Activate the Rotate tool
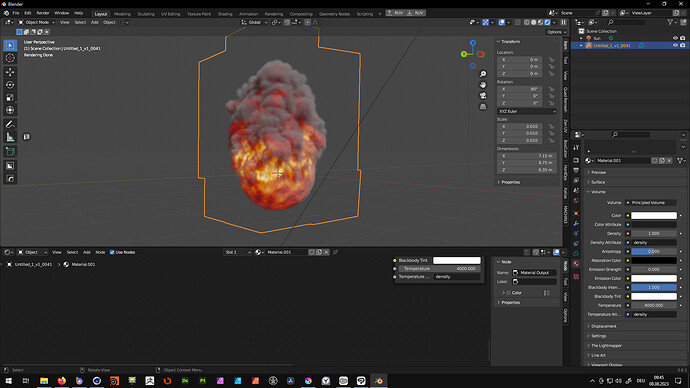690x388 pixels. pyautogui.click(x=10, y=85)
